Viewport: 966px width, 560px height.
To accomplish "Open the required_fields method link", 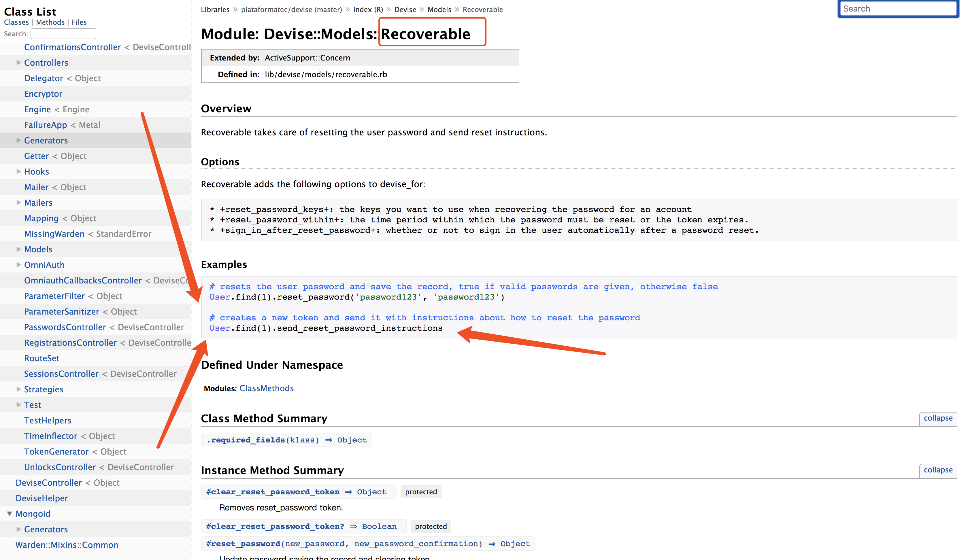I will tap(248, 440).
